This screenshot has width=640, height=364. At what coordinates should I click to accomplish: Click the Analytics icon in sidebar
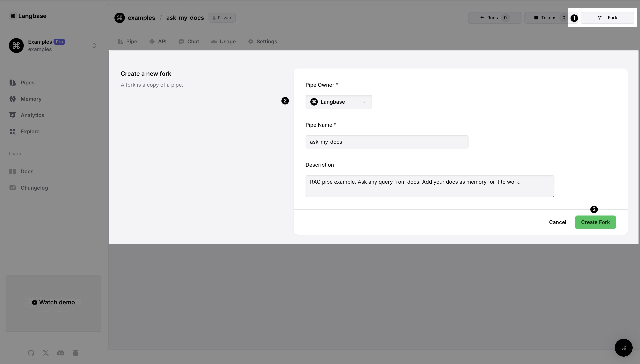(x=13, y=115)
